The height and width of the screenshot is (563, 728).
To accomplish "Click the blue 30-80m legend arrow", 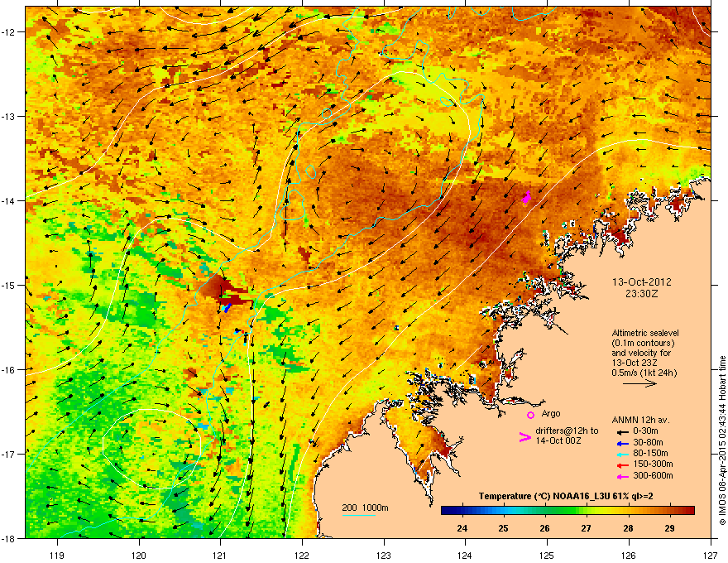I will [x=621, y=443].
